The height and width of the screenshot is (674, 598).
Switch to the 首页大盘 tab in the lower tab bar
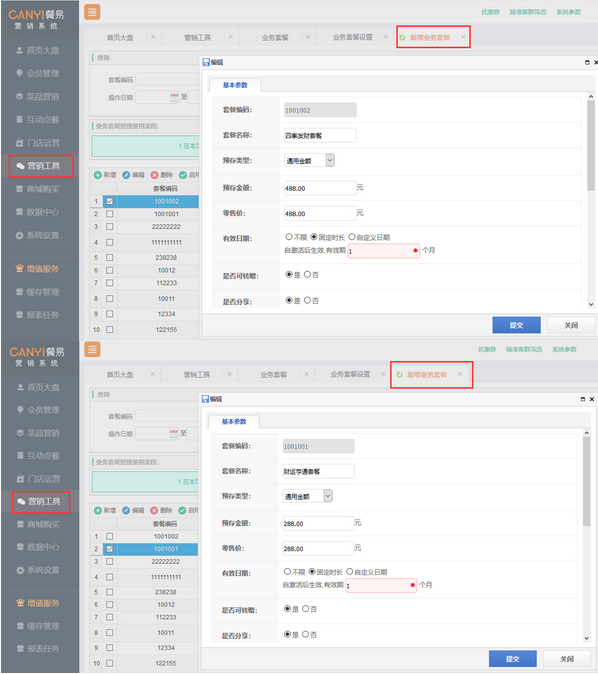120,375
